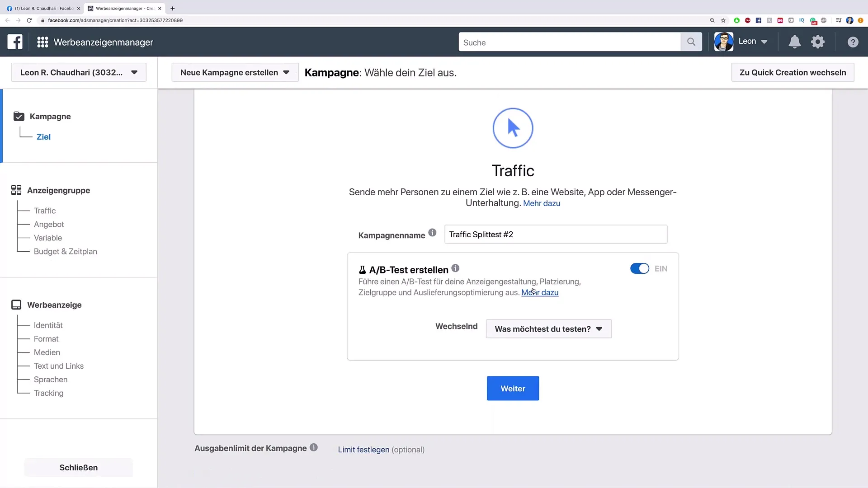868x488 pixels.
Task: Select Budget & Zeitplan in the sidebar
Action: point(66,252)
